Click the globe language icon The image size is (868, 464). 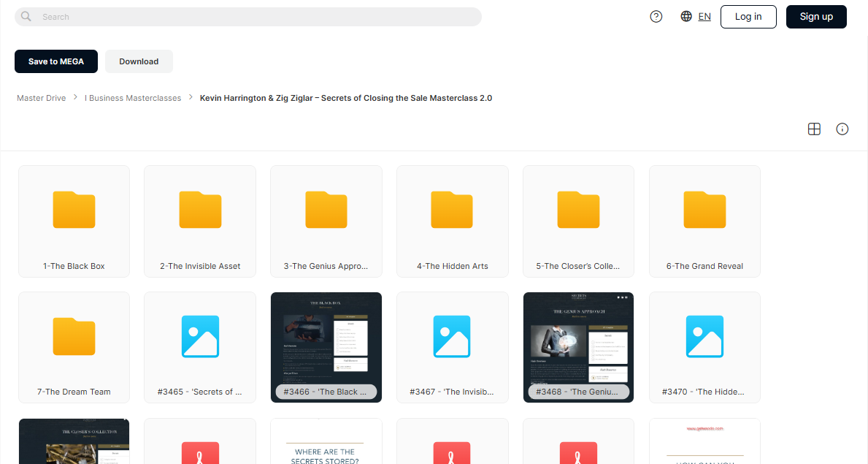coord(686,17)
